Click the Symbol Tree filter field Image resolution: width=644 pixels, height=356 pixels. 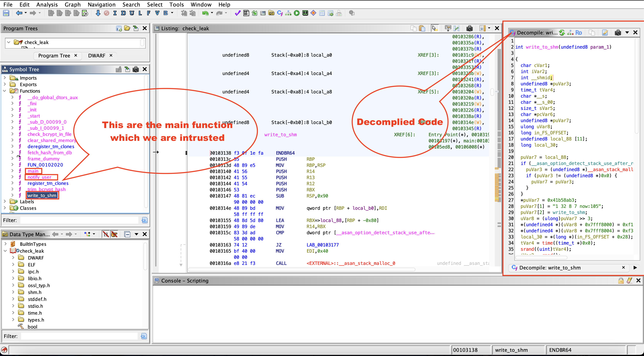click(x=80, y=220)
